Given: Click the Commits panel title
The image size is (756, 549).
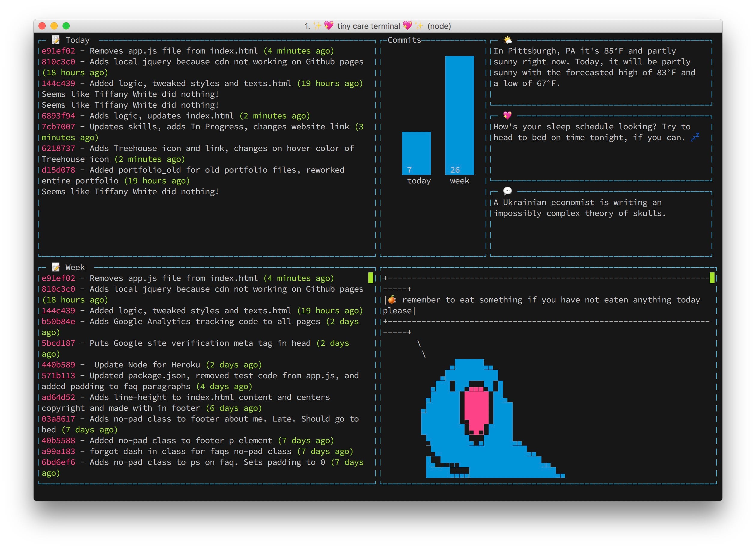Looking at the screenshot, I should tap(404, 40).
